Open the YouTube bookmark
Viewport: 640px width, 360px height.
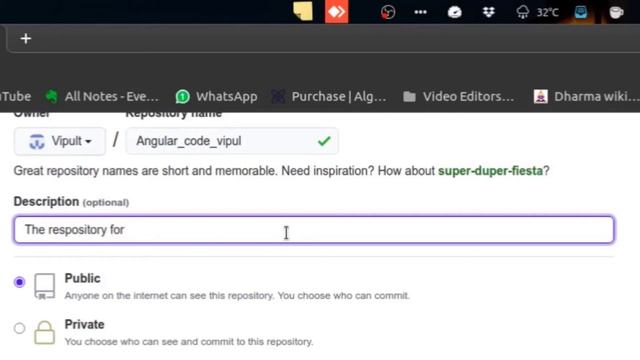point(16,96)
